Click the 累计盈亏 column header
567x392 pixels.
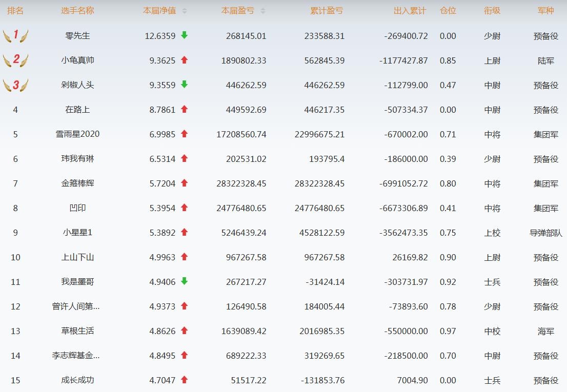[x=327, y=11]
